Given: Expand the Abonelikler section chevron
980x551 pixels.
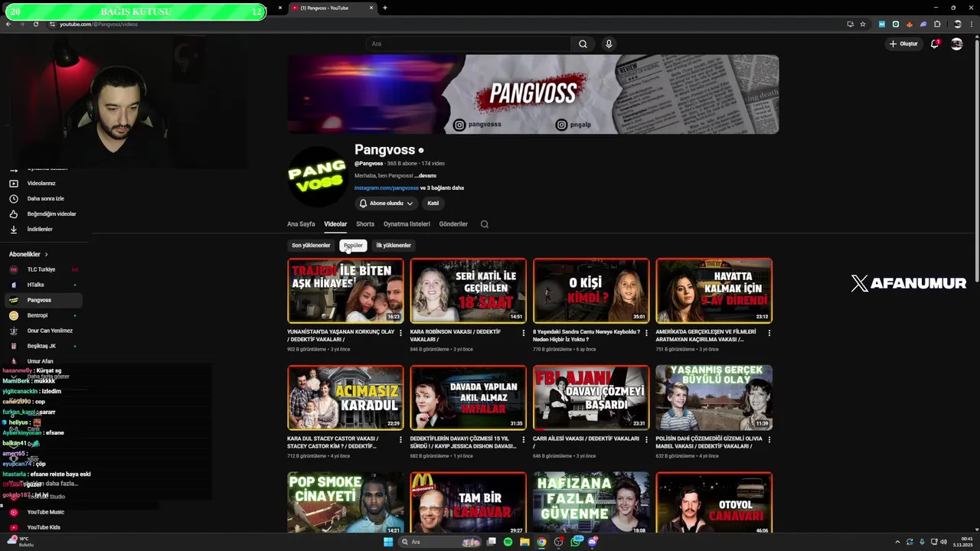Looking at the screenshot, I should [46, 254].
